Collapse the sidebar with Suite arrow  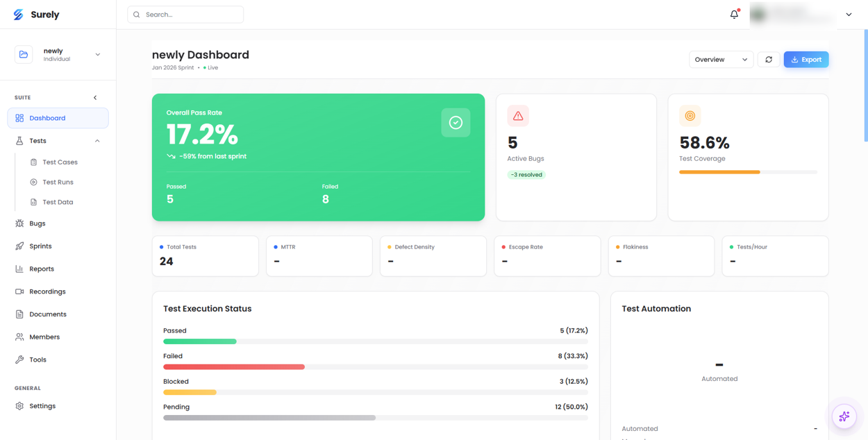(x=95, y=98)
